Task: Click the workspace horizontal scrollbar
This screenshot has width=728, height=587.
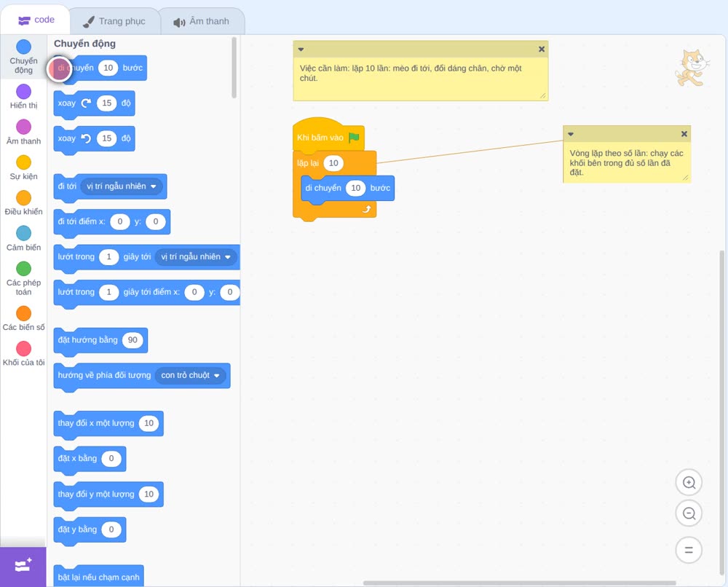Action: [520, 583]
